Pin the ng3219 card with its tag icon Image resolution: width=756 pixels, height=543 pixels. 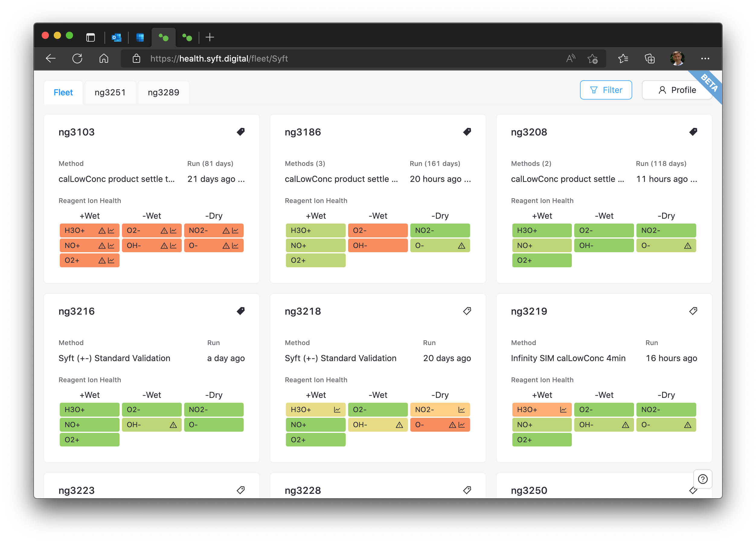coord(693,311)
